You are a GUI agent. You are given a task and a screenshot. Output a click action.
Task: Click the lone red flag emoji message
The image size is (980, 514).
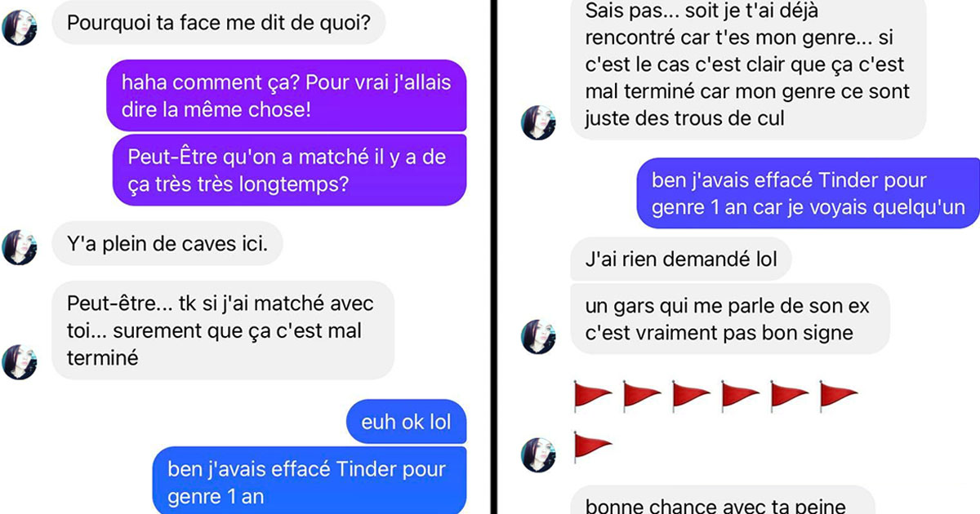tap(592, 447)
